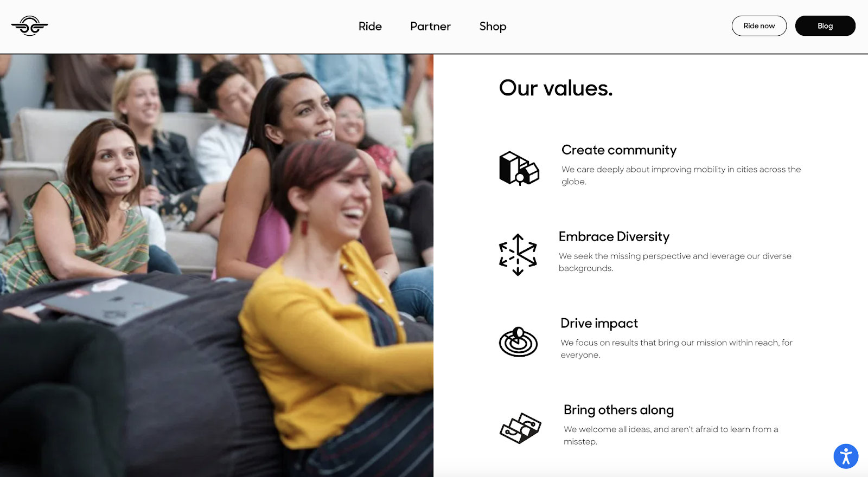Click the team audience photo
Image resolution: width=868 pixels, height=477 pixels.
point(216,266)
